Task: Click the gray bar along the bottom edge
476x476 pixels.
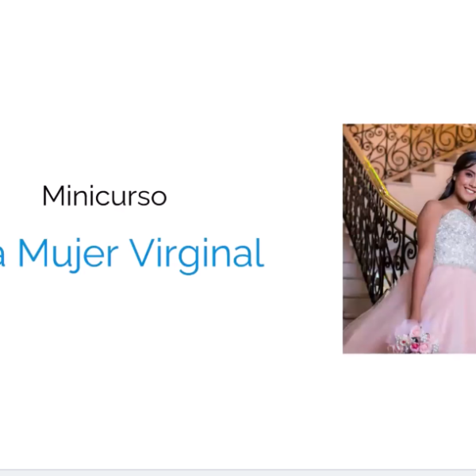Action: click(x=238, y=472)
